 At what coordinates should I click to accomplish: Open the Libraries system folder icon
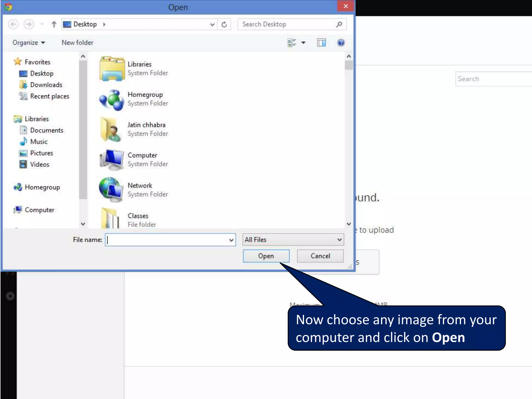click(112, 69)
